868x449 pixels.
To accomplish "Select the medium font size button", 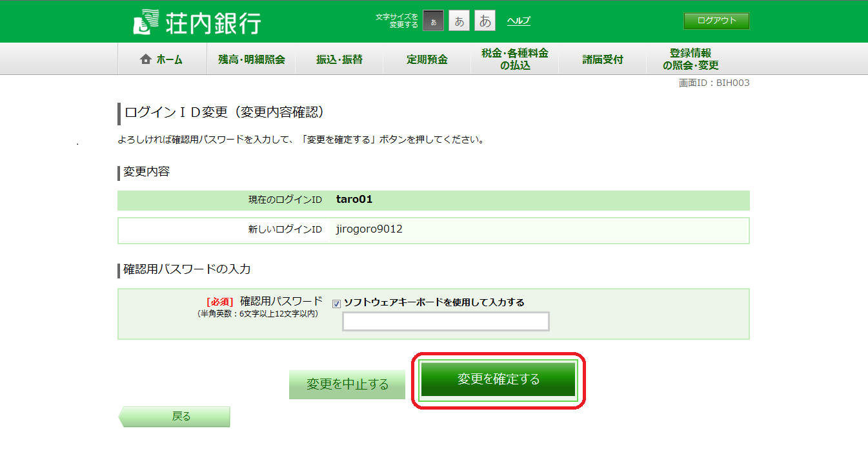I will [x=459, y=21].
